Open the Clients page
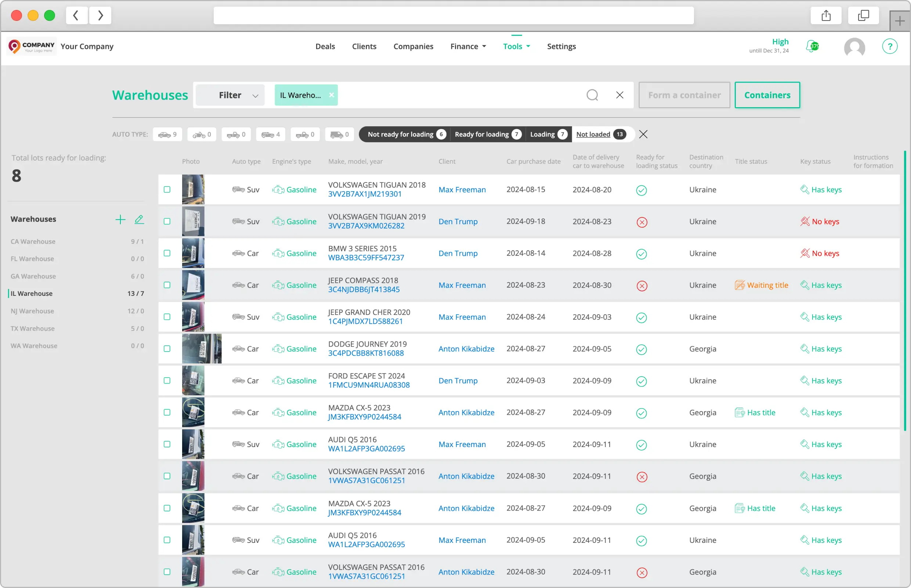Image resolution: width=911 pixels, height=588 pixels. (x=364, y=46)
